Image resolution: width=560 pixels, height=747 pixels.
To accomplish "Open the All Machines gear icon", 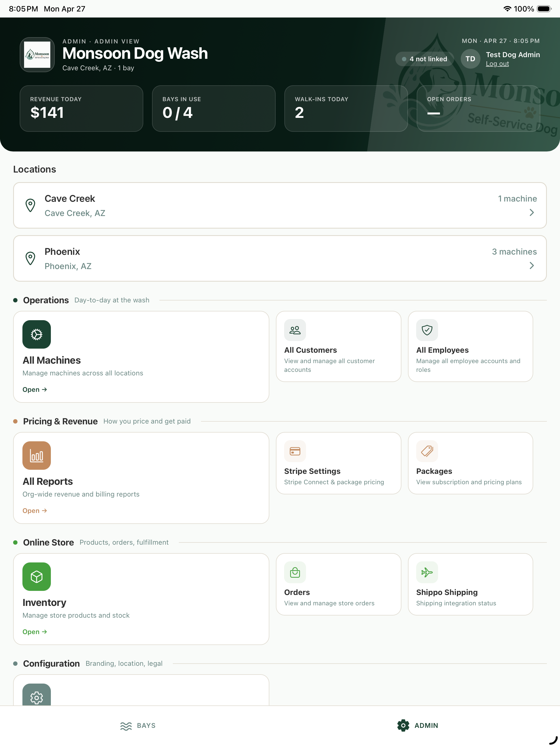I will coord(36,334).
